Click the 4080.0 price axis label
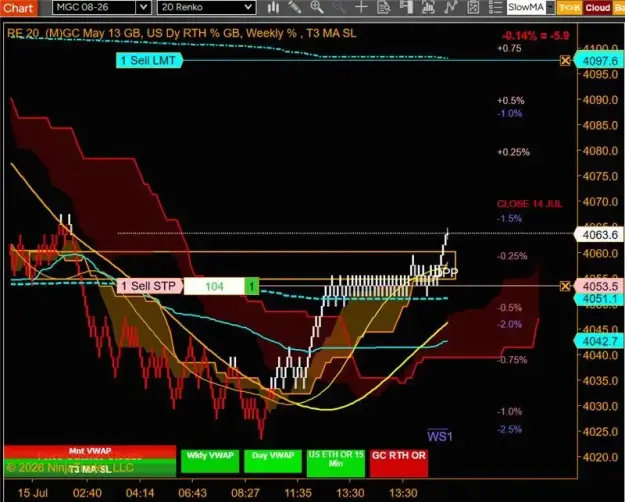This screenshot has height=502, width=625. point(600,151)
